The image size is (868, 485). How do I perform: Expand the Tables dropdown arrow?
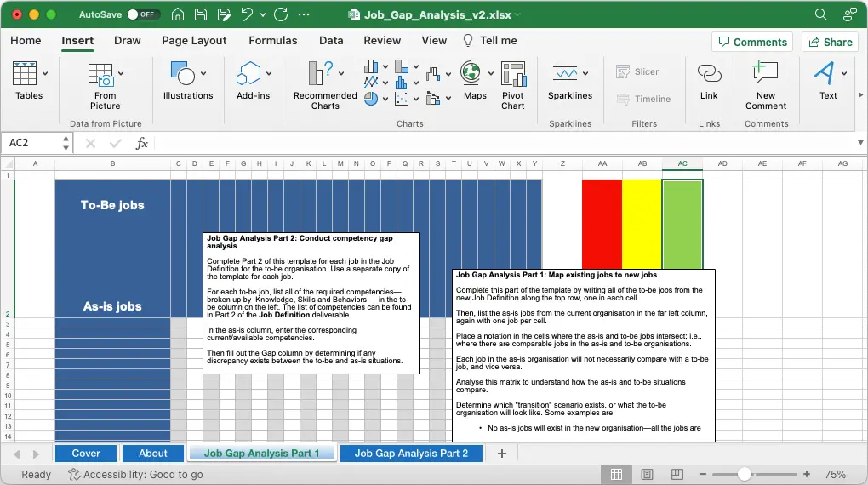pyautogui.click(x=45, y=73)
